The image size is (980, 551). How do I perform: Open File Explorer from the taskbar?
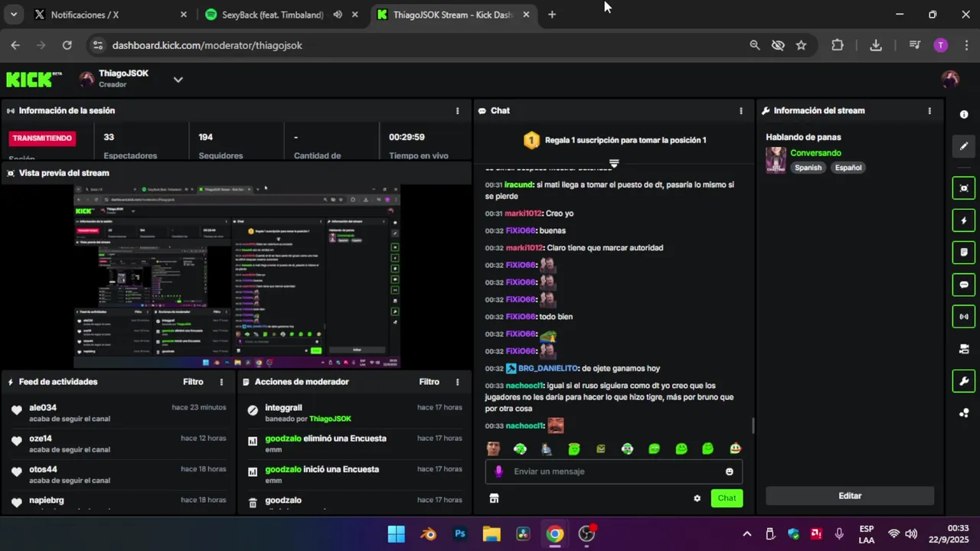[x=492, y=534]
